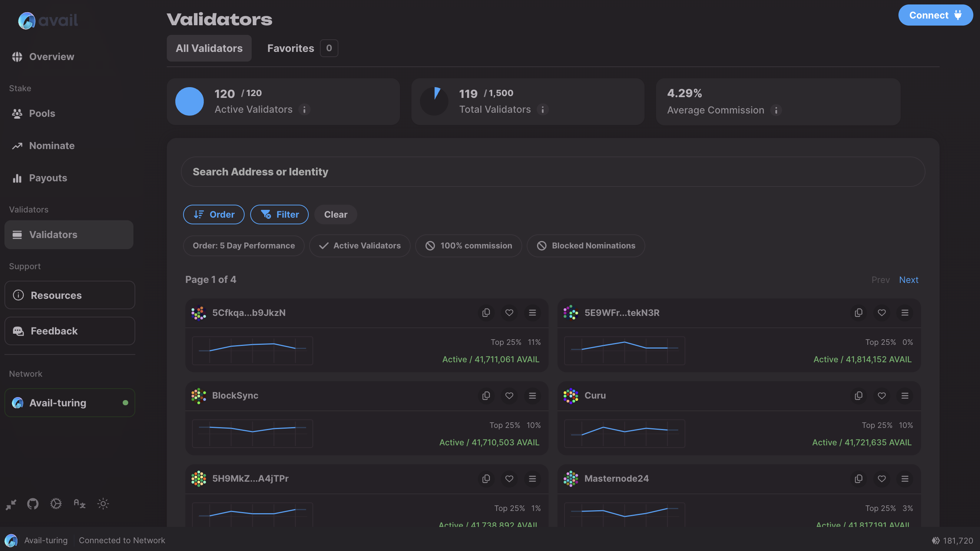
Task: Open menu for Curu validator
Action: click(x=905, y=395)
